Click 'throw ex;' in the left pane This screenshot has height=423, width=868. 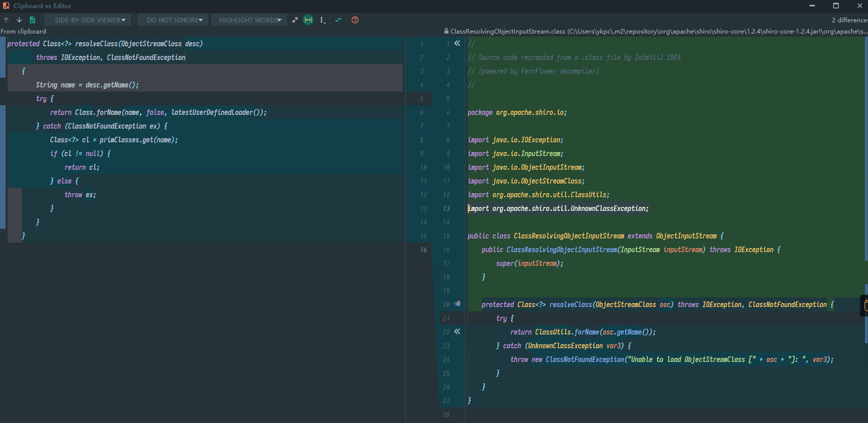coord(80,195)
